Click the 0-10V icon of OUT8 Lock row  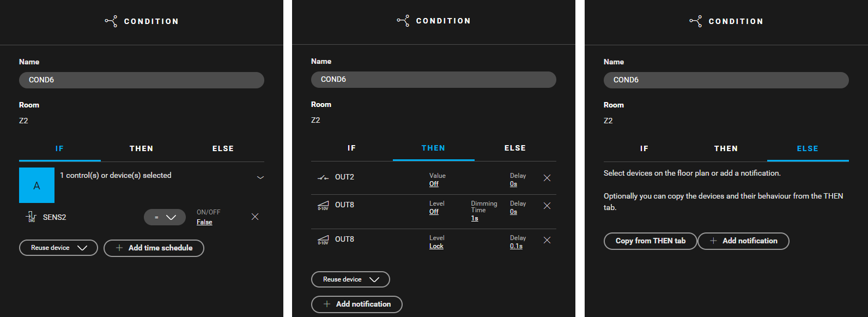(x=323, y=240)
